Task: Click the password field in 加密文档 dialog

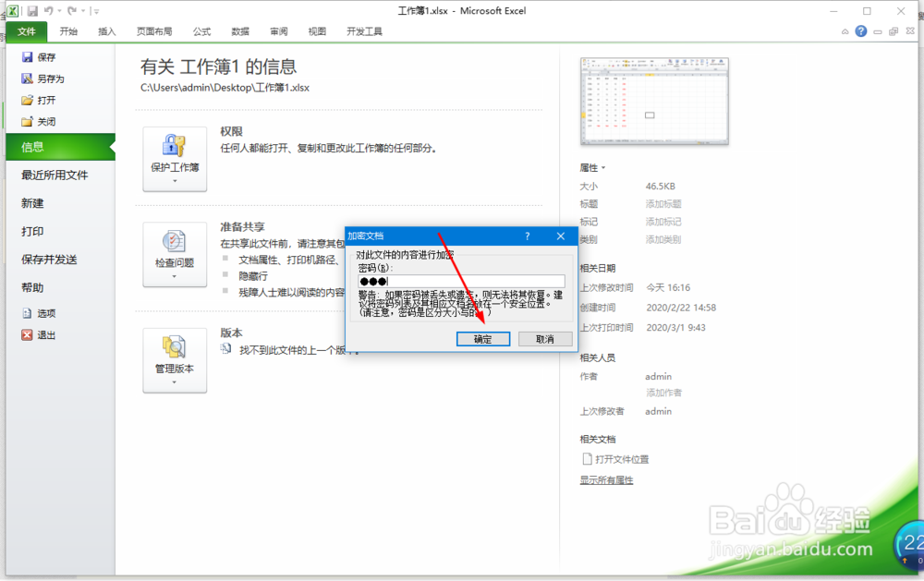Action: point(461,281)
